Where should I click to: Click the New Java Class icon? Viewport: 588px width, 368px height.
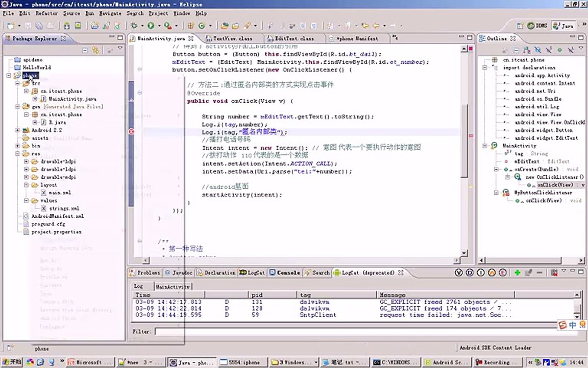[202, 26]
